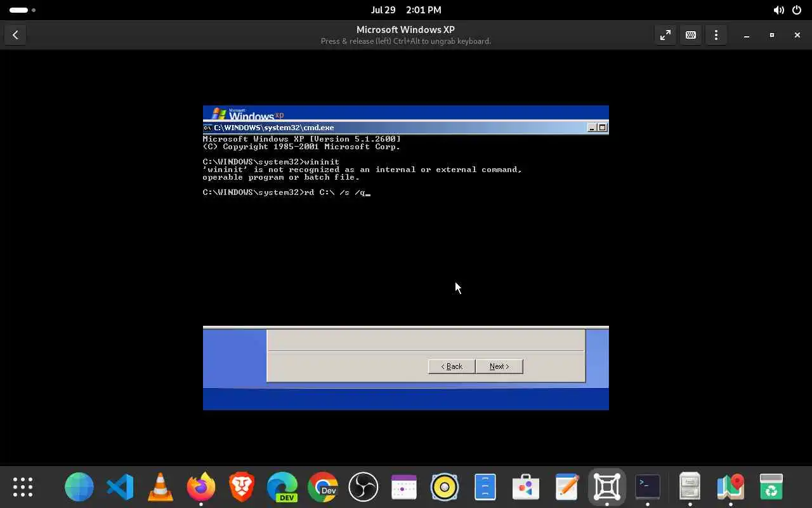Image resolution: width=812 pixels, height=508 pixels.
Task: Open the Terminal from dock
Action: pyautogui.click(x=648, y=487)
